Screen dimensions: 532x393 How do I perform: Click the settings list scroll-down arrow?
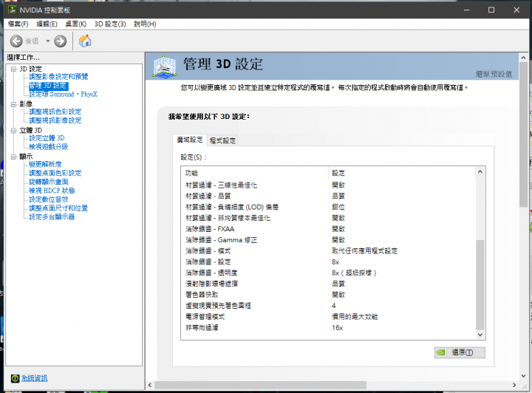480,335
